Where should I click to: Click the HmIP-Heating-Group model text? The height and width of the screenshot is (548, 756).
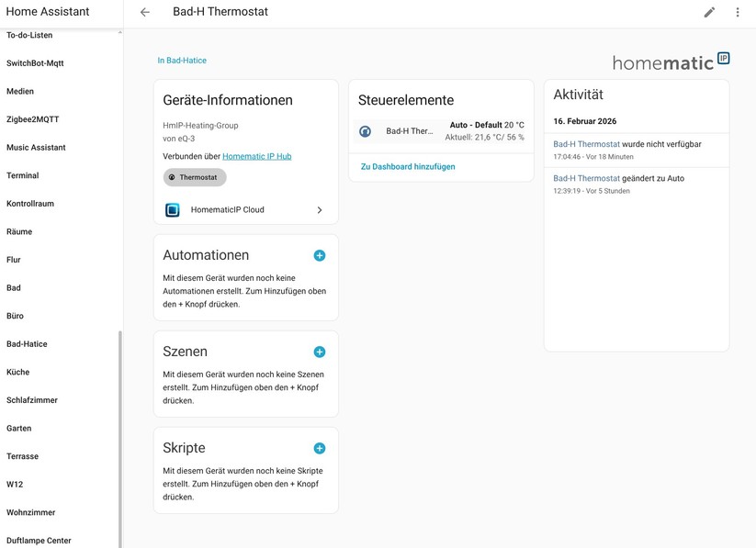click(200, 126)
